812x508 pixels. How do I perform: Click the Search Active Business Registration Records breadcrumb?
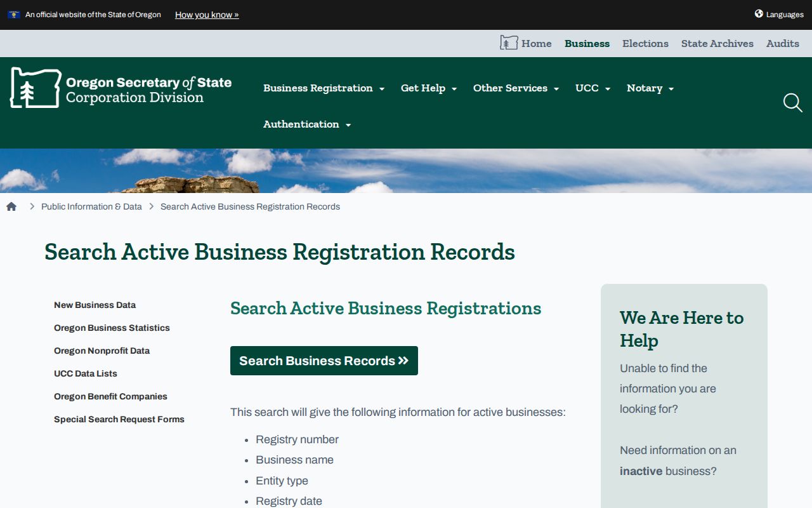(x=250, y=206)
